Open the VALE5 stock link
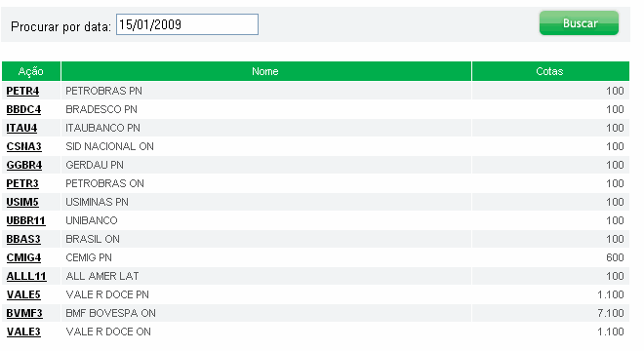644x351 pixels. (23, 294)
